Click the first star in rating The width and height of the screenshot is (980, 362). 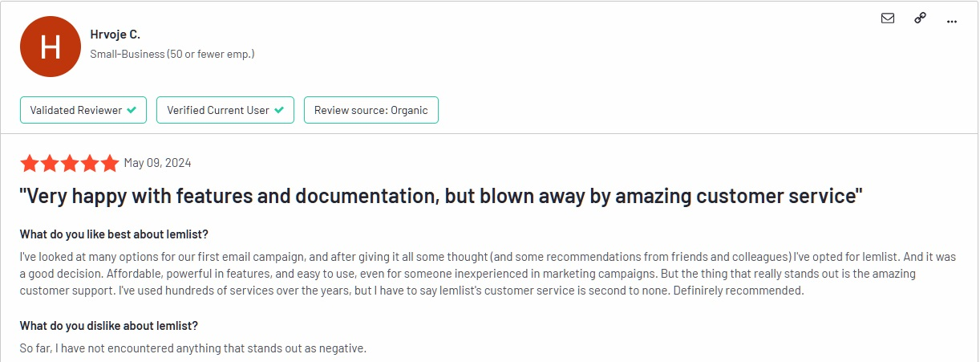point(30,164)
